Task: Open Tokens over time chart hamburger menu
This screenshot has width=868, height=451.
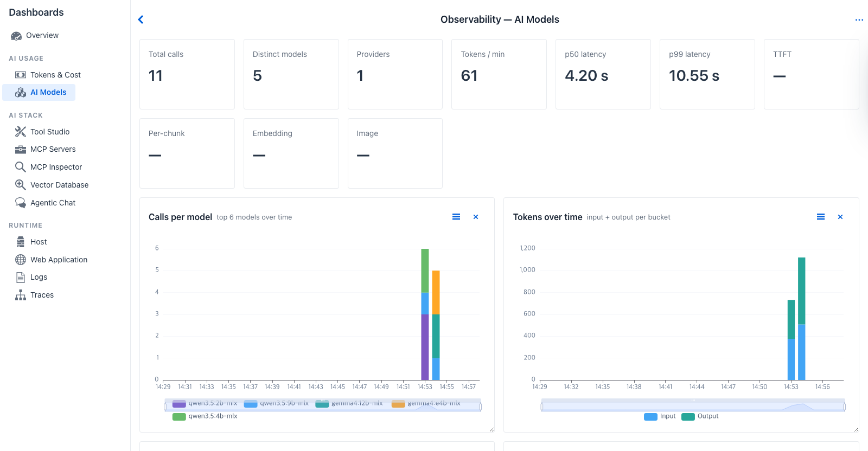Action: click(x=821, y=217)
